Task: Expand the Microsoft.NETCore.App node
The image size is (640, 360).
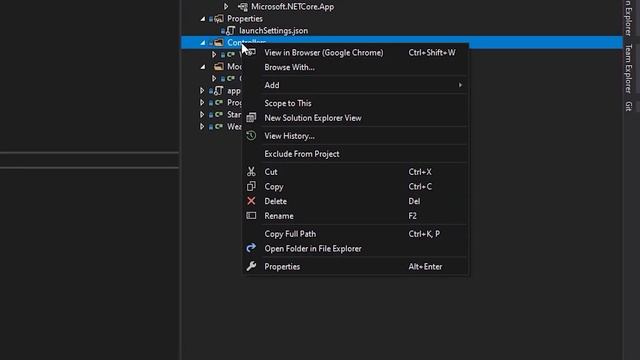Action: (x=226, y=7)
